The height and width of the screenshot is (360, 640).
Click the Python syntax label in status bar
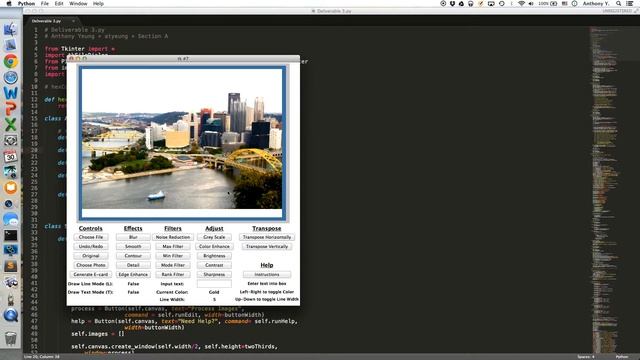622,357
